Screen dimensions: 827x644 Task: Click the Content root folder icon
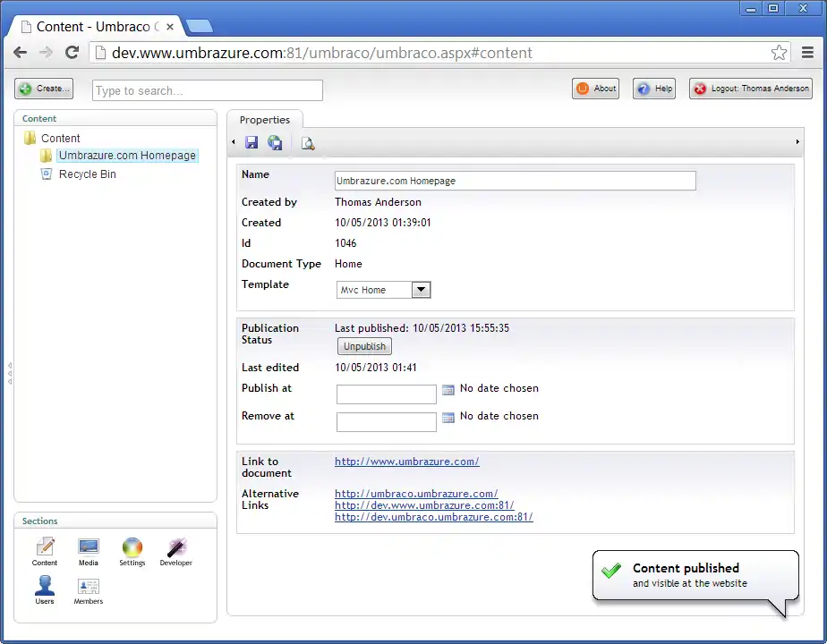click(x=30, y=138)
